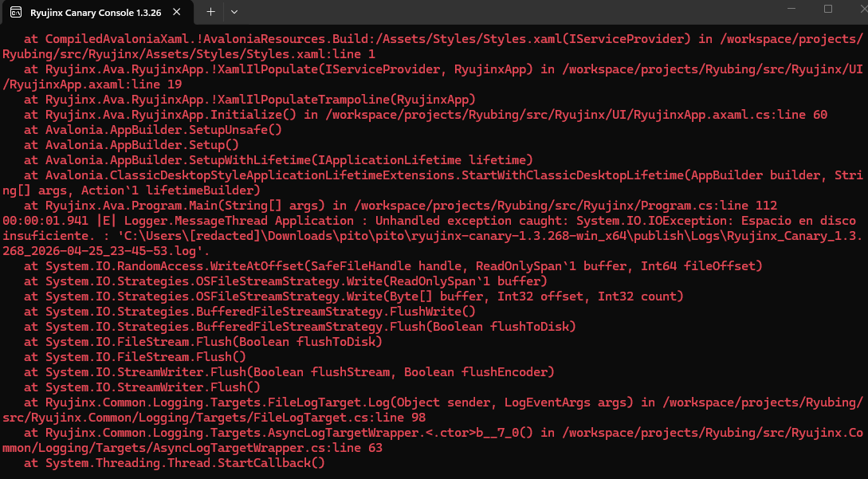
Task: Click the 'RyujinxApp.axaml.cs:line 60' text
Action: click(x=731, y=115)
